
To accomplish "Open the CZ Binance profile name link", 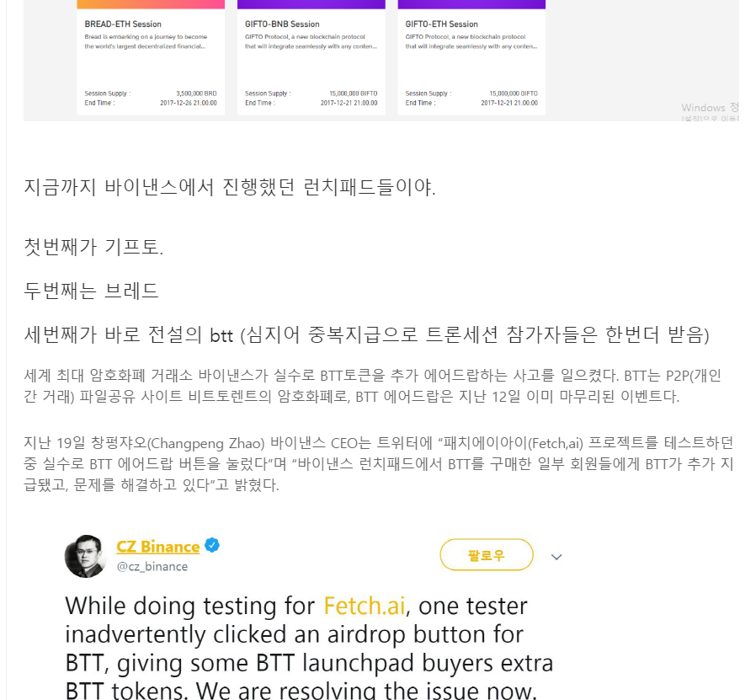I will [x=157, y=547].
